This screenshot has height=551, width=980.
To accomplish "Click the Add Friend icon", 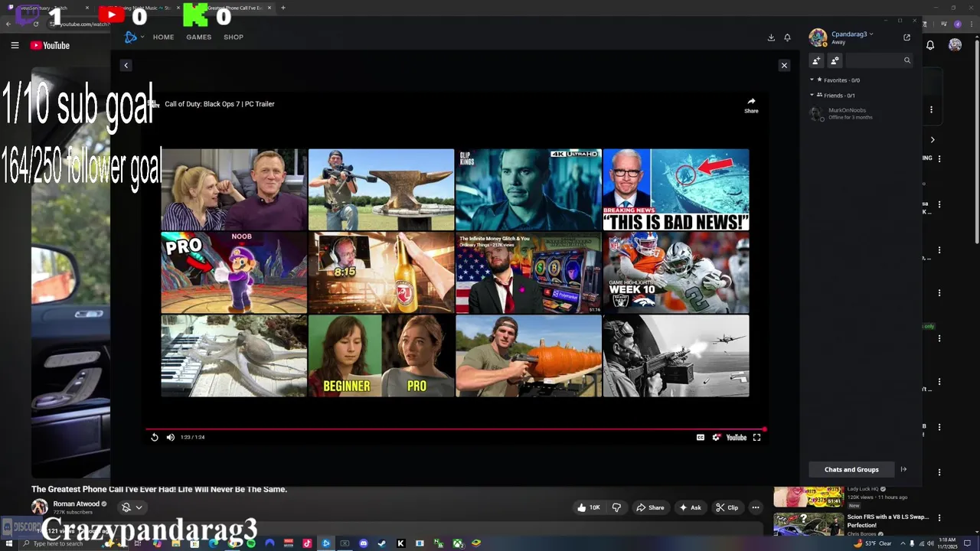I will point(816,60).
